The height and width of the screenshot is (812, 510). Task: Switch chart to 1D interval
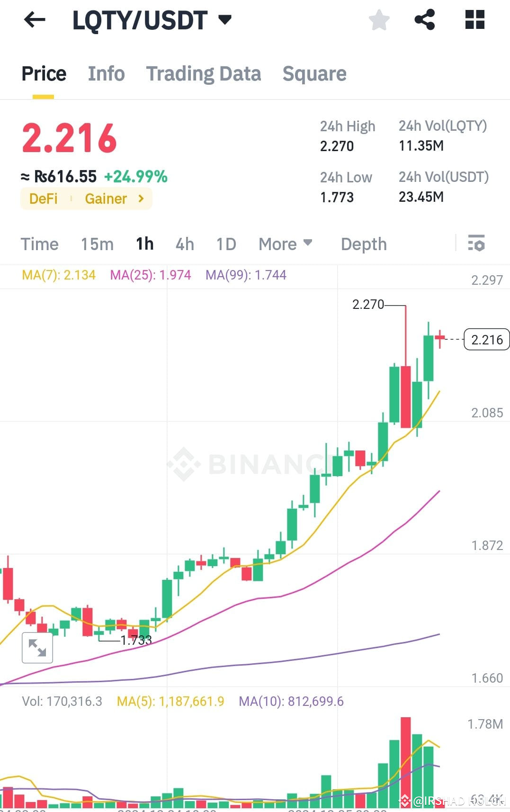tap(225, 244)
